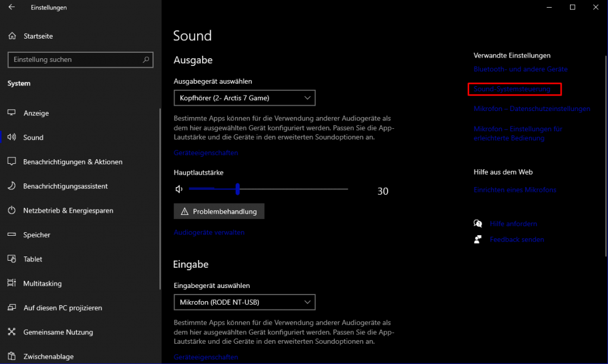The height and width of the screenshot is (364, 608).
Task: Click the Feedback senden icon
Action: click(478, 239)
